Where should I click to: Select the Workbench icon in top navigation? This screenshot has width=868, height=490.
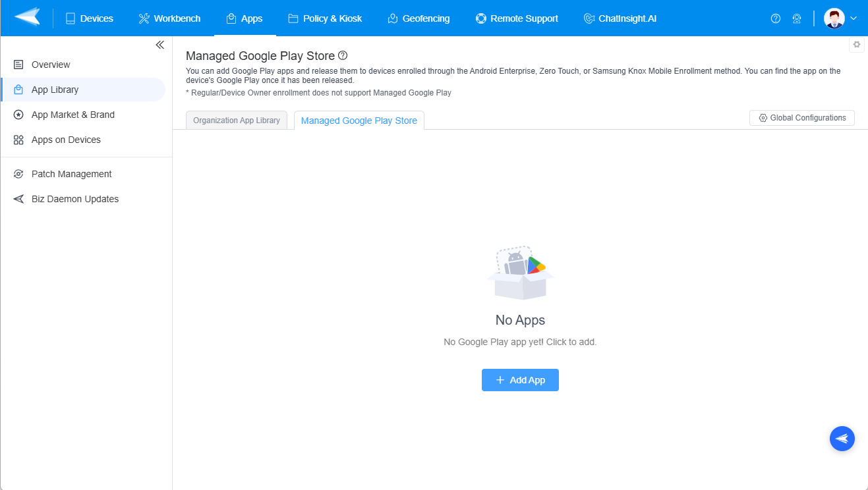pos(143,18)
